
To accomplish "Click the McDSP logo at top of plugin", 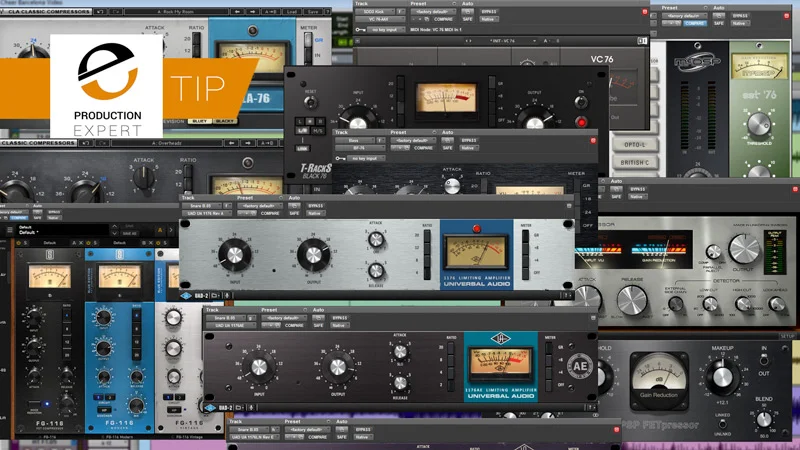I will click(697, 62).
